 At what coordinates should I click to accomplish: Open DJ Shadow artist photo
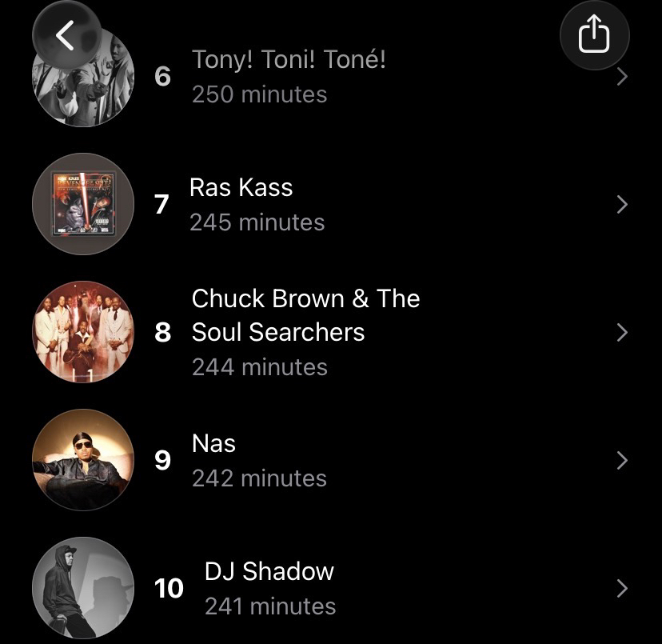pos(83,588)
